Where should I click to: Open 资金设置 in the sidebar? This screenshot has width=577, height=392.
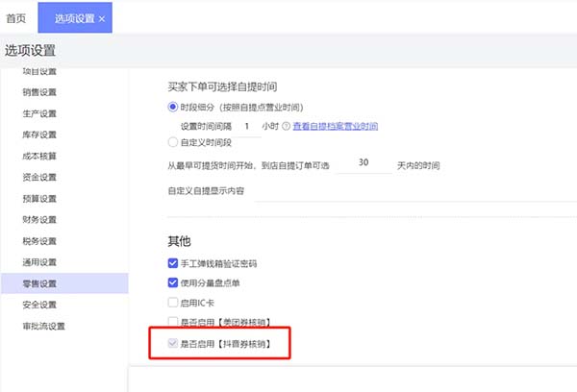click(39, 177)
